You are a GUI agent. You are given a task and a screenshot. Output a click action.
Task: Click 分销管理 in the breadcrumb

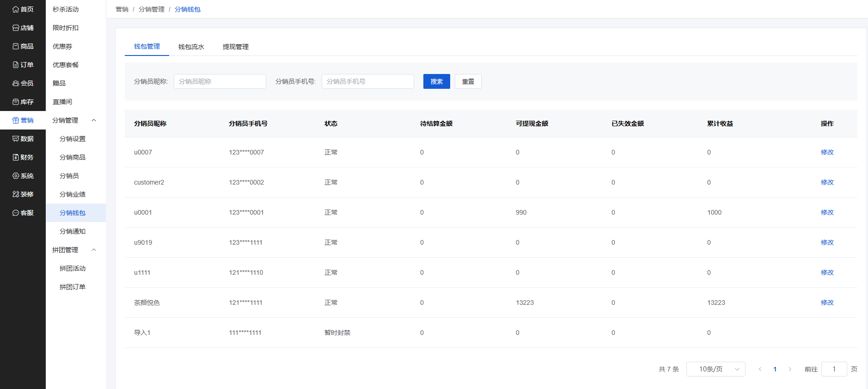[x=152, y=9]
